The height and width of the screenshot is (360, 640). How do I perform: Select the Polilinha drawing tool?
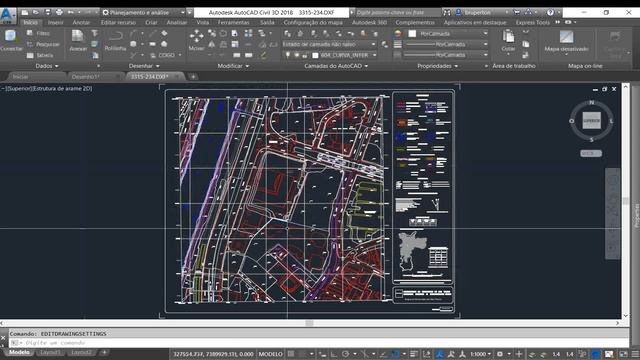(x=115, y=41)
